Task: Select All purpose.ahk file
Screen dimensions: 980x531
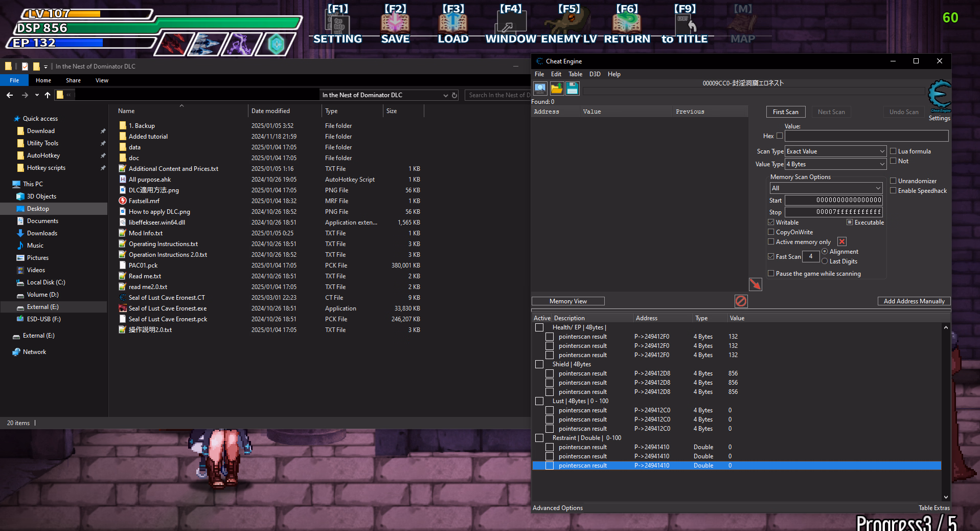Action: (x=150, y=180)
